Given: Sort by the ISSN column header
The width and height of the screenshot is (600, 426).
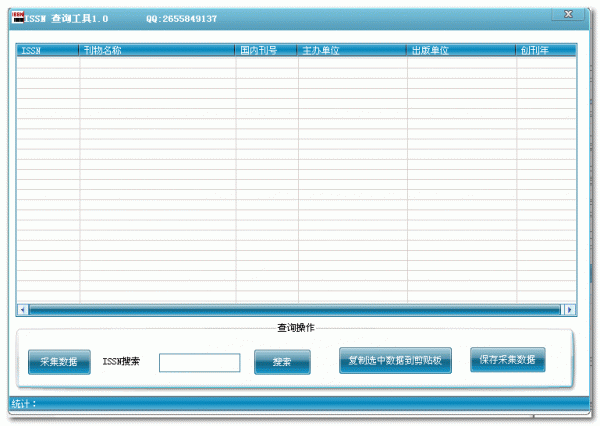Looking at the screenshot, I should point(47,50).
